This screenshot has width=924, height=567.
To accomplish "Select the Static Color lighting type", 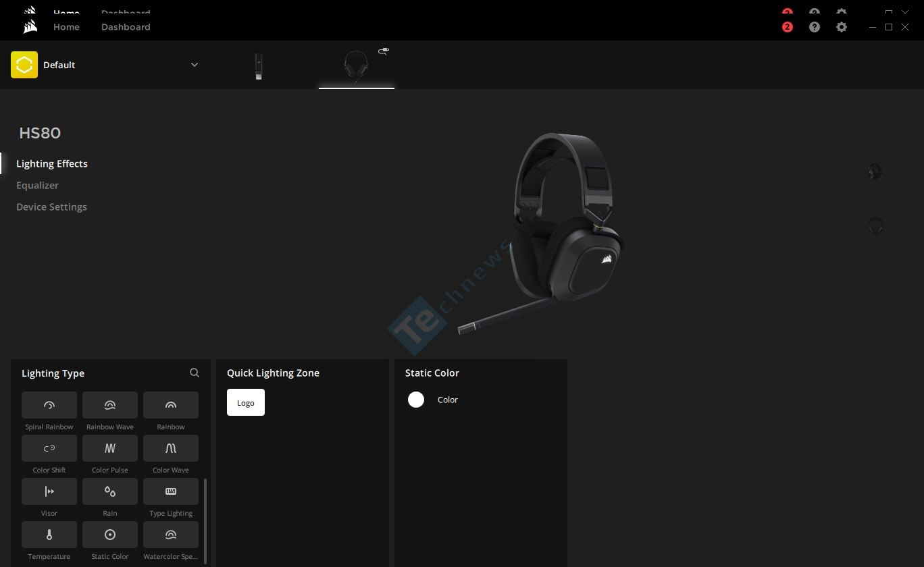I will pyautogui.click(x=110, y=535).
